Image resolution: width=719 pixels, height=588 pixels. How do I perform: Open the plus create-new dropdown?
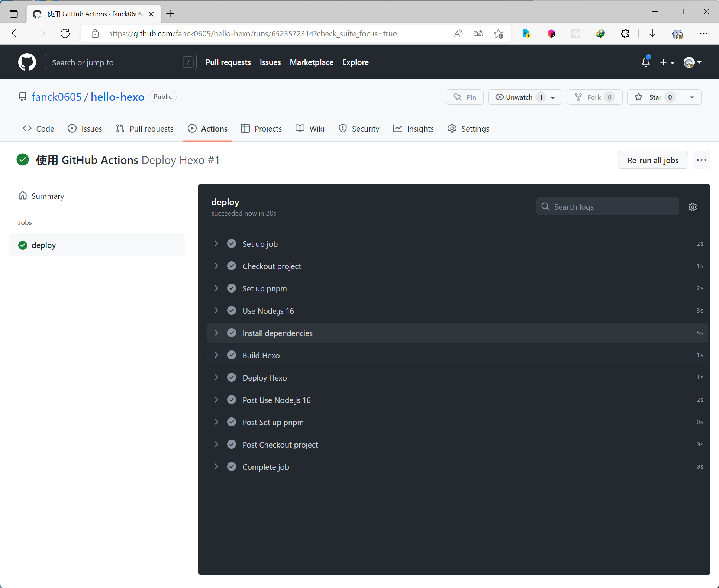click(667, 62)
